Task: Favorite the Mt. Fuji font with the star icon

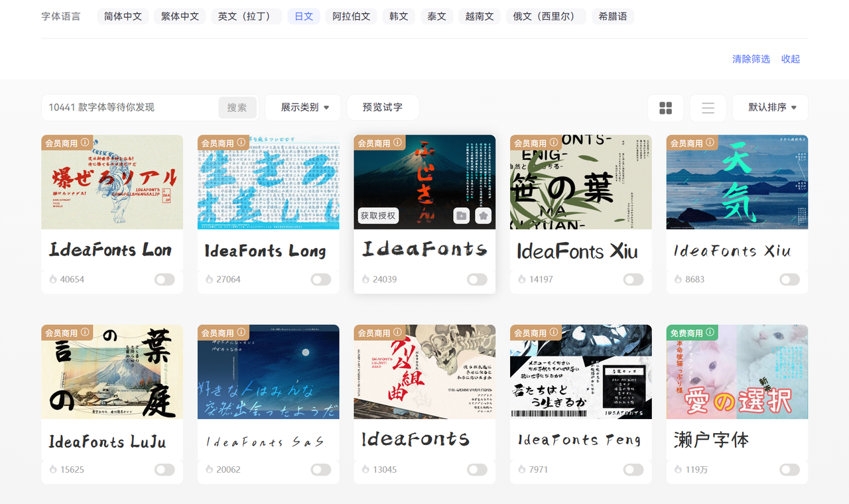Action: pyautogui.click(x=484, y=216)
